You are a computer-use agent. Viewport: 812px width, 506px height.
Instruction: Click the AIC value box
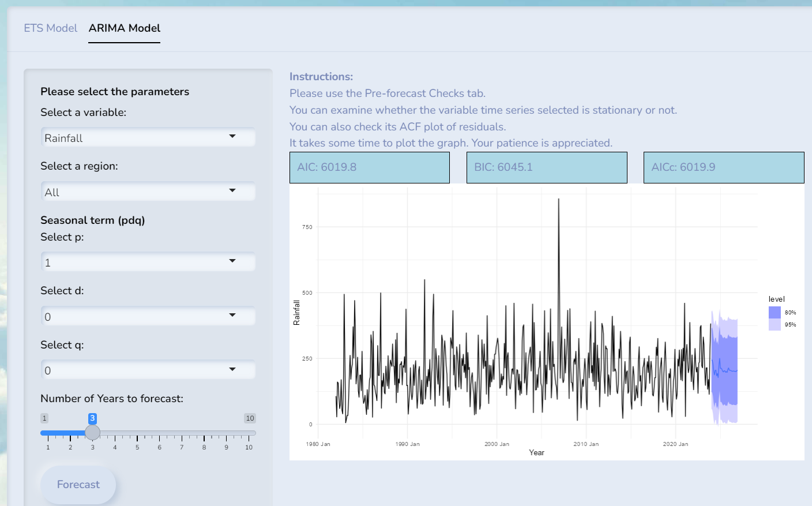tap(369, 167)
